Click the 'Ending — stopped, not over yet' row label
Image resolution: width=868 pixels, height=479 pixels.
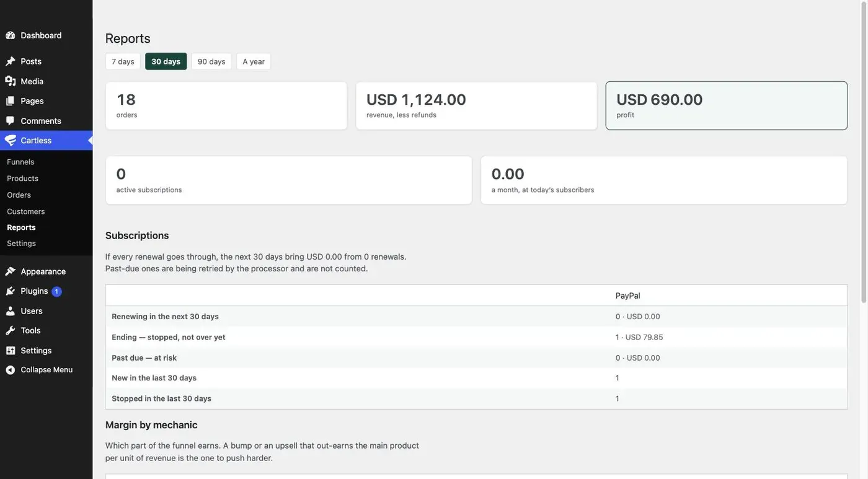(169, 337)
